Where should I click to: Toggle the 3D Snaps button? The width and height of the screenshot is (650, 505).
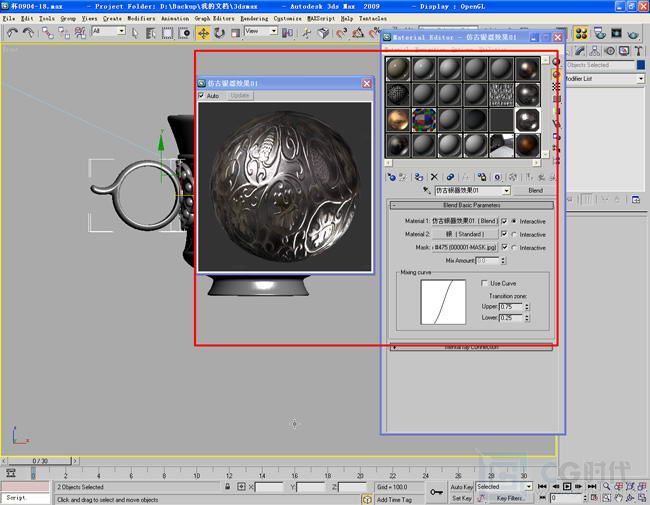[341, 33]
